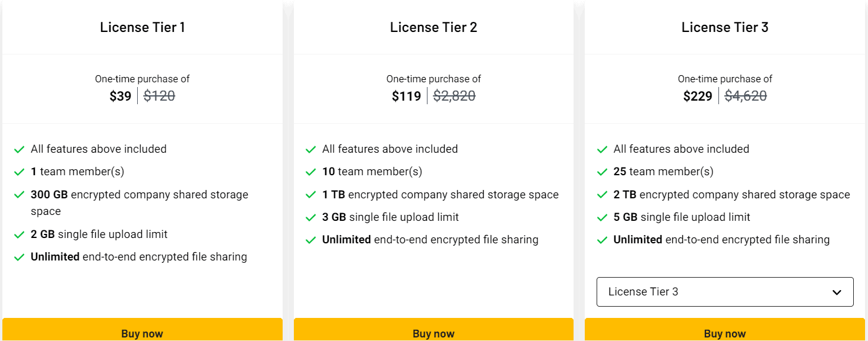Click the checkmark beside 5 GB upload limit
The height and width of the screenshot is (341, 868).
click(x=602, y=217)
